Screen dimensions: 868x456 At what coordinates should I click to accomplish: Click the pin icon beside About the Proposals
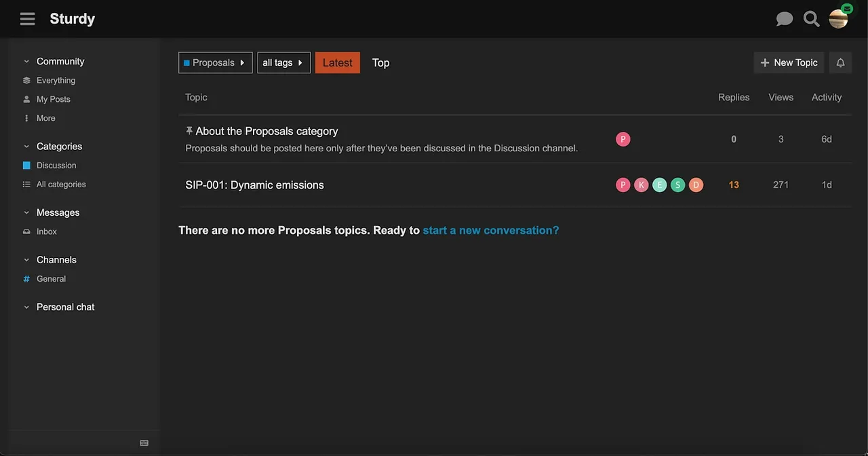189,130
